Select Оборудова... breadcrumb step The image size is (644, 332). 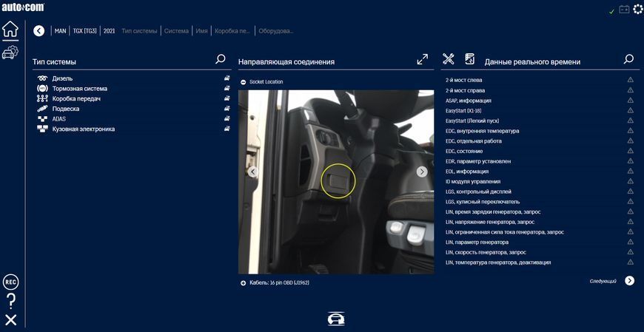(x=275, y=31)
